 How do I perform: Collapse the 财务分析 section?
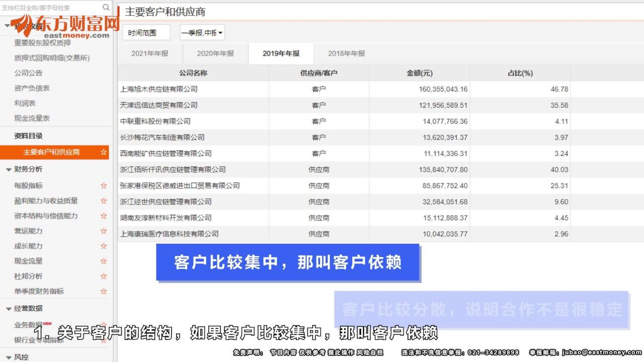point(9,169)
